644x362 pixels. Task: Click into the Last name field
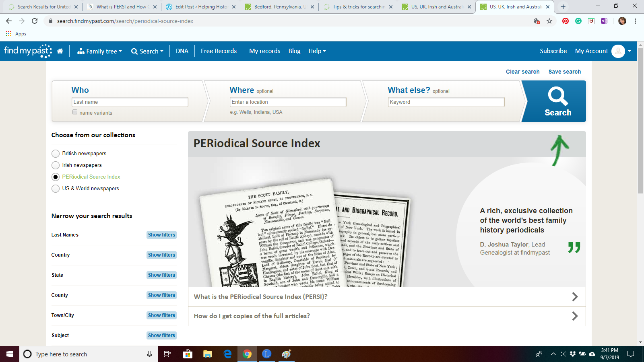tap(130, 102)
